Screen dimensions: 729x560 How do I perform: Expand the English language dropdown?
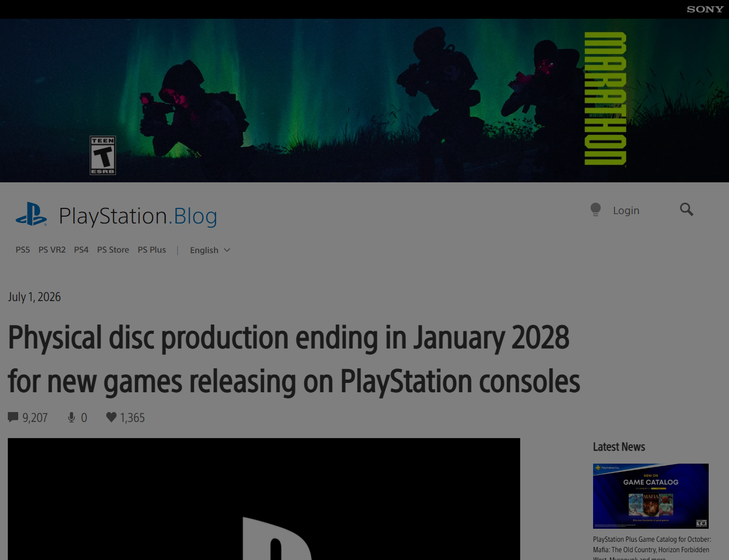tap(210, 250)
